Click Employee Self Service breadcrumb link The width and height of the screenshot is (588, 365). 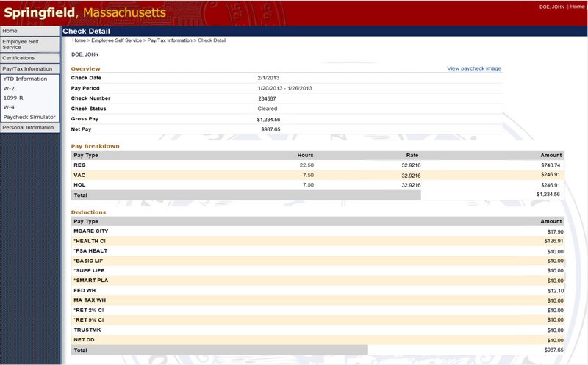116,40
